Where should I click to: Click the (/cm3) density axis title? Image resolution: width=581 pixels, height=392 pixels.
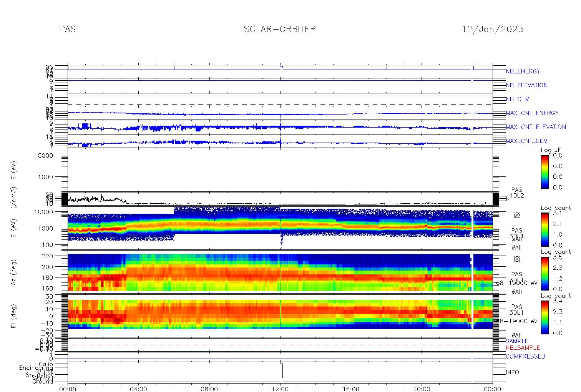coord(14,199)
